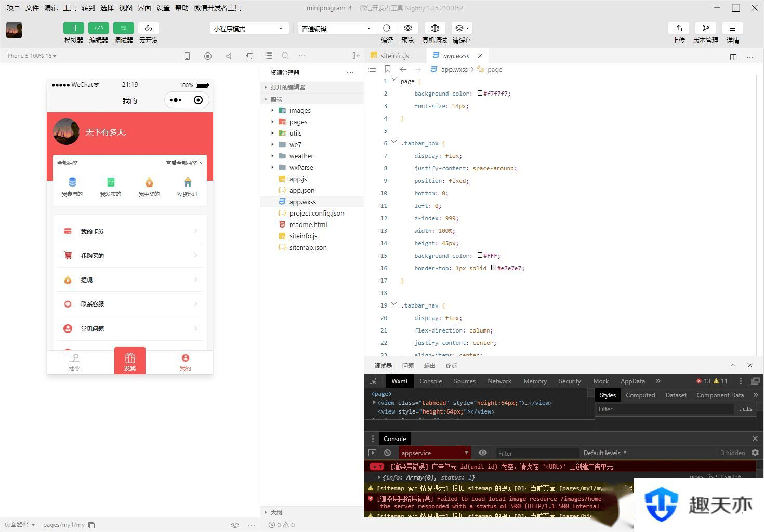Viewport: 764px width, 532px height.
Task: Switch to the Console devtools tab
Action: coord(430,381)
